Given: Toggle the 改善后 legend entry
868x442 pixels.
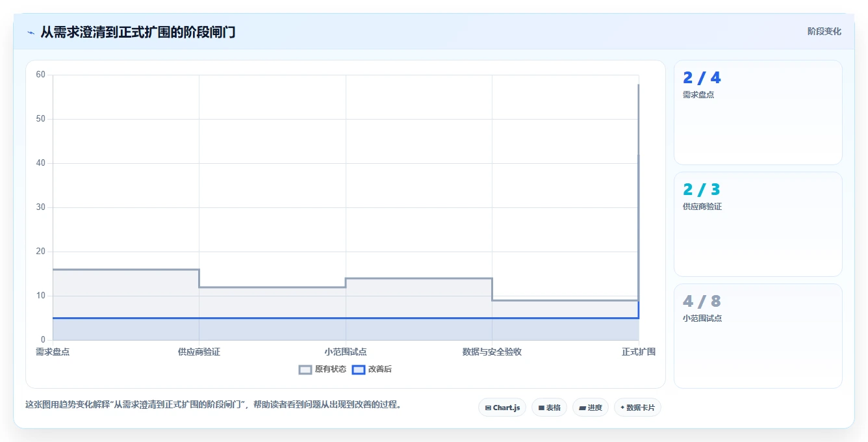Looking at the screenshot, I should click(372, 369).
